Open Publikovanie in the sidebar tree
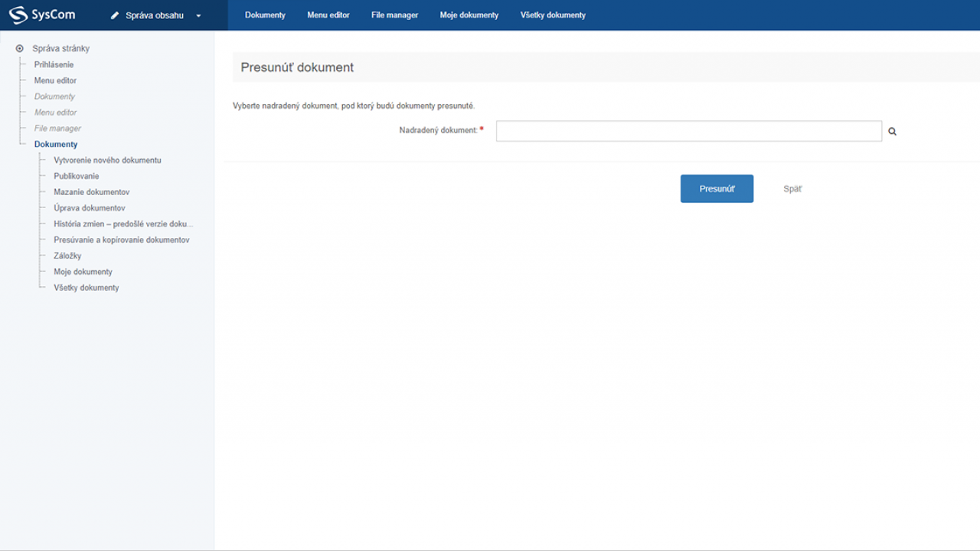Screen dimensions: 980x551 click(76, 176)
